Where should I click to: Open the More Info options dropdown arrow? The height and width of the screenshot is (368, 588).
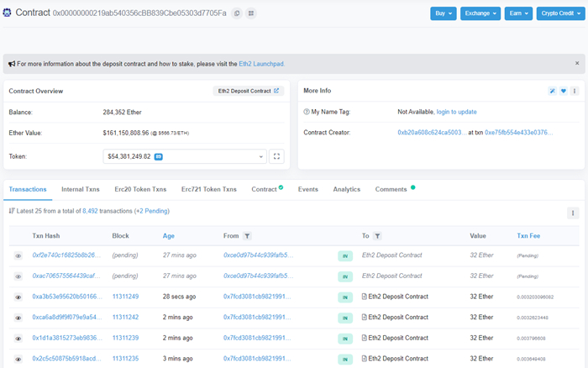575,91
